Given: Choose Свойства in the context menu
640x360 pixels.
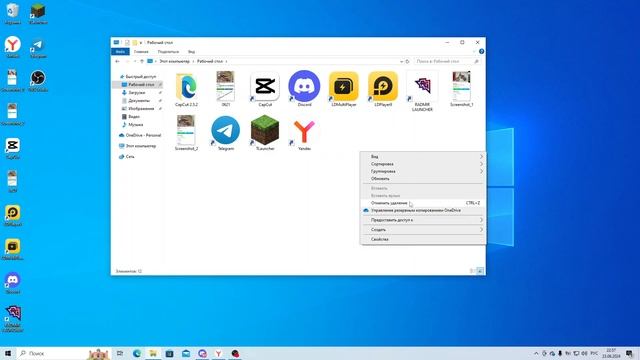Looking at the screenshot, I should (x=423, y=240).
